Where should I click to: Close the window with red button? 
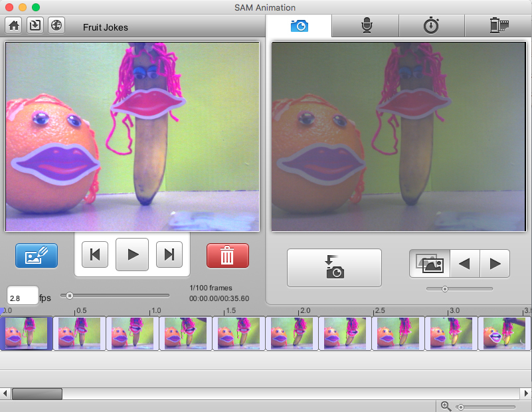pos(9,7)
